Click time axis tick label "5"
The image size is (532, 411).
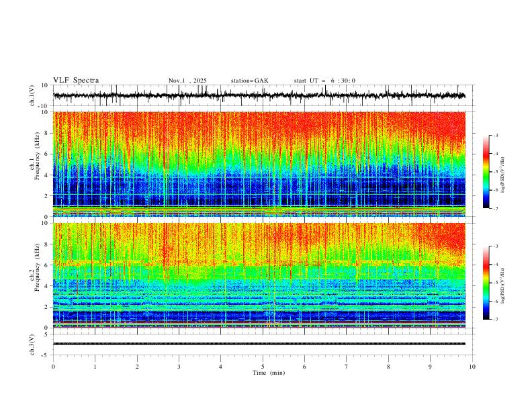pyautogui.click(x=263, y=367)
